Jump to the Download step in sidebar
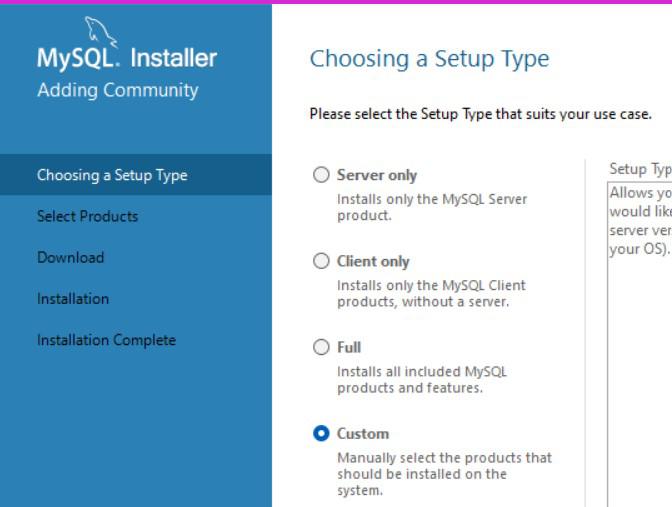 click(x=71, y=257)
